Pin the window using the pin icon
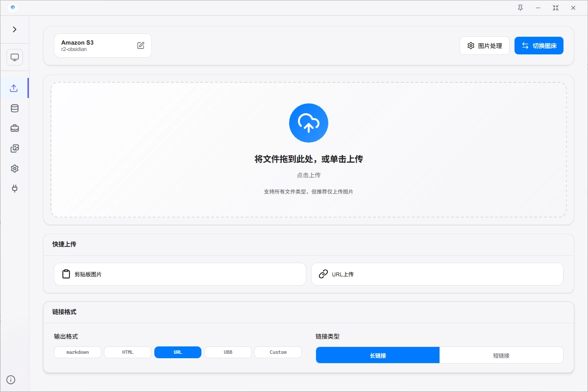588x392 pixels. (x=520, y=8)
